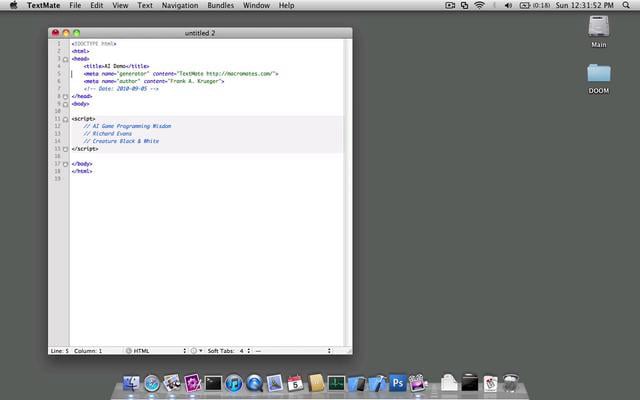Open the TextMate application menu
This screenshot has width=640, height=400.
point(43,5)
